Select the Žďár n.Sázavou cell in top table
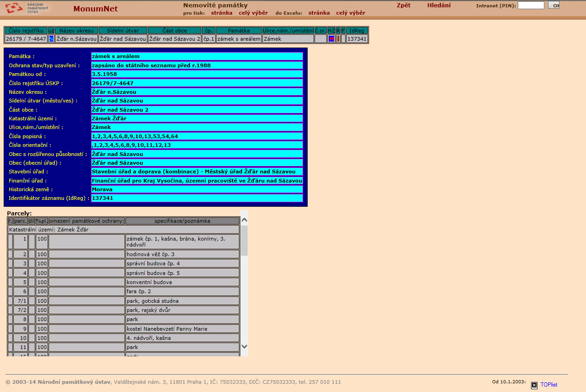Image resolution: width=586 pixels, height=392 pixels. click(x=76, y=39)
